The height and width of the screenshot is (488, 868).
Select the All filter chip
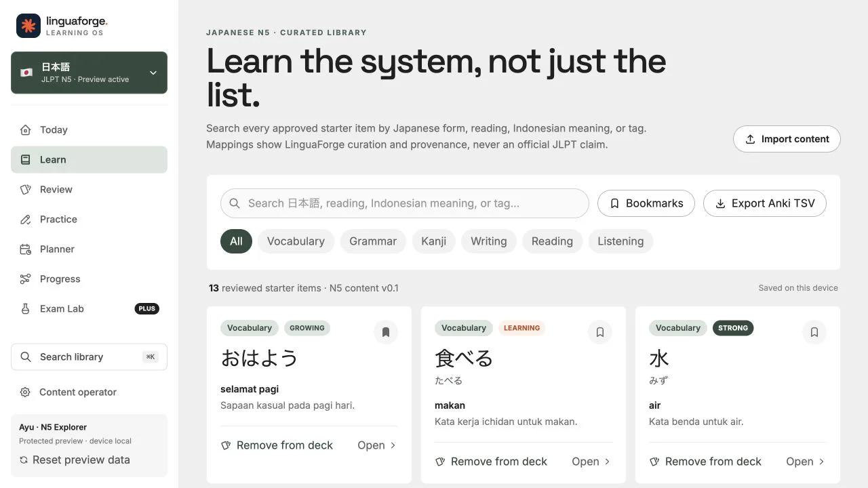click(236, 241)
